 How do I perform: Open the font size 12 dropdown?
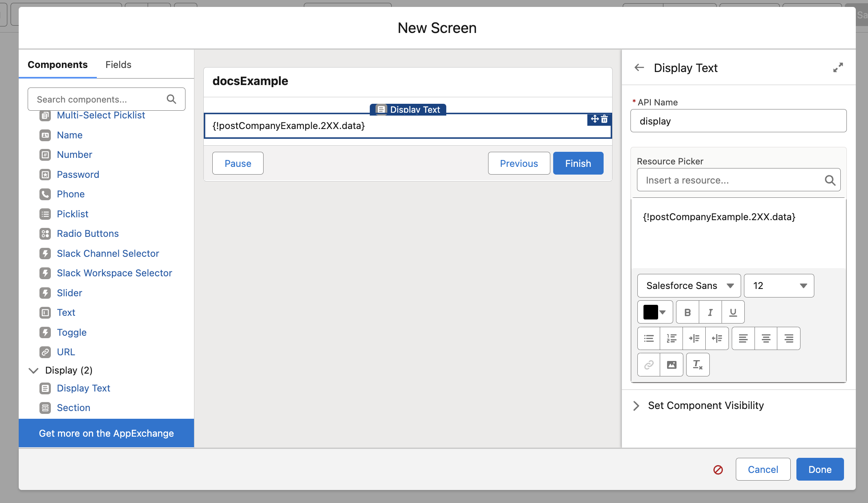[779, 286]
